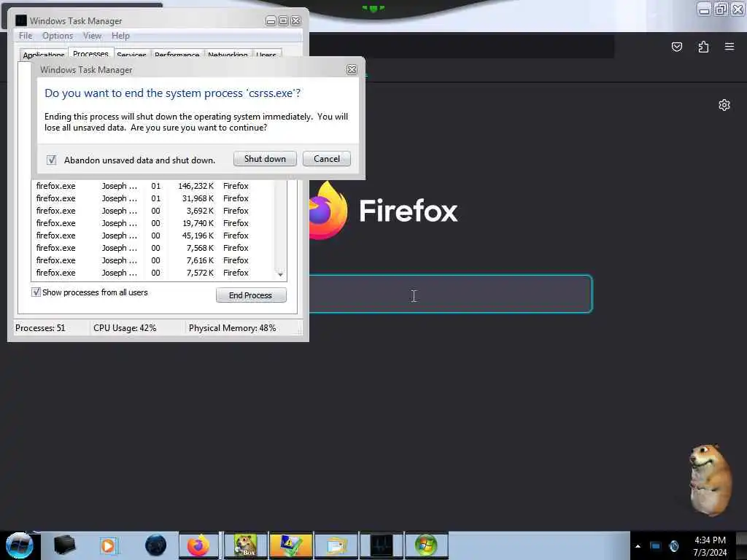The height and width of the screenshot is (560, 747).
Task: Click the Task Manager taskbar icon
Action: pos(381,545)
